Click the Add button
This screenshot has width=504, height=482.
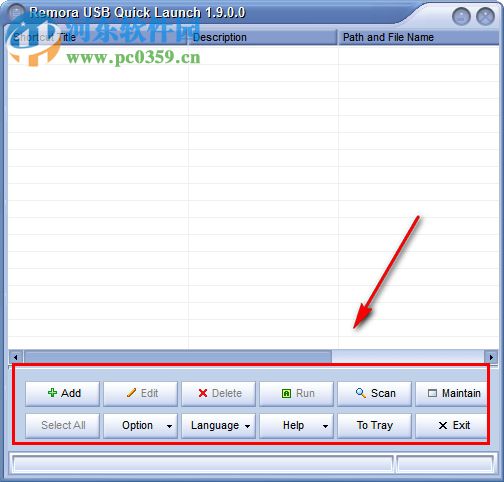coord(62,394)
